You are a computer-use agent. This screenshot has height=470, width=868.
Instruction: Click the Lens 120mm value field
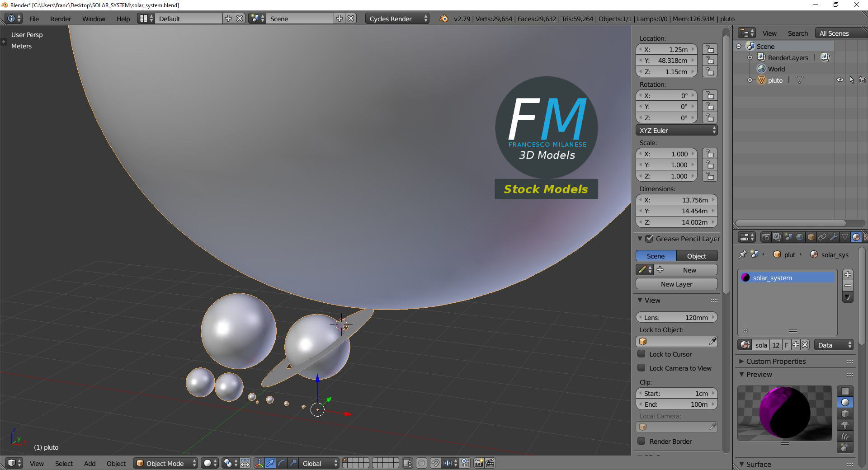tap(676, 317)
